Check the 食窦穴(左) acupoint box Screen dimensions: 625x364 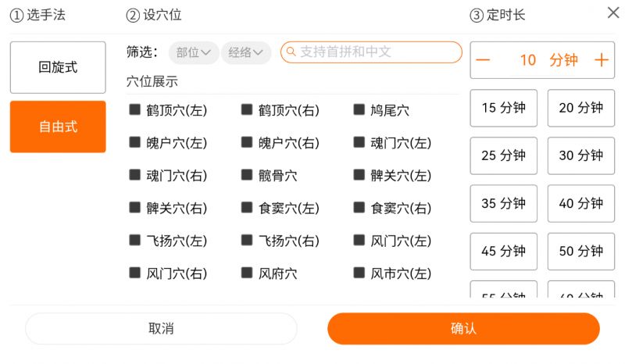point(247,208)
